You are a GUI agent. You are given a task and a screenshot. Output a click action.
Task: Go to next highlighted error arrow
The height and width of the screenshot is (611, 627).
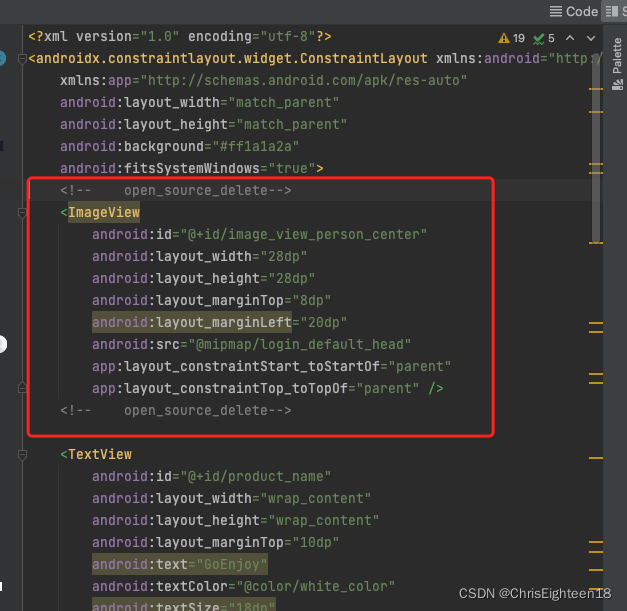click(x=591, y=38)
